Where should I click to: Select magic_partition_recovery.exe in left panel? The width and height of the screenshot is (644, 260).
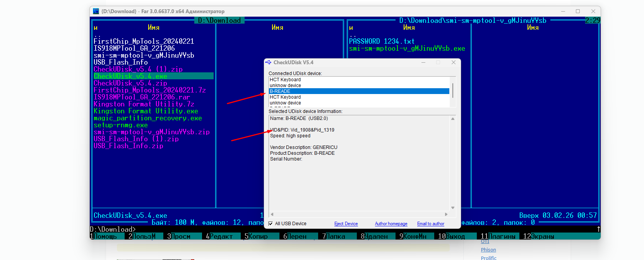coord(147,118)
